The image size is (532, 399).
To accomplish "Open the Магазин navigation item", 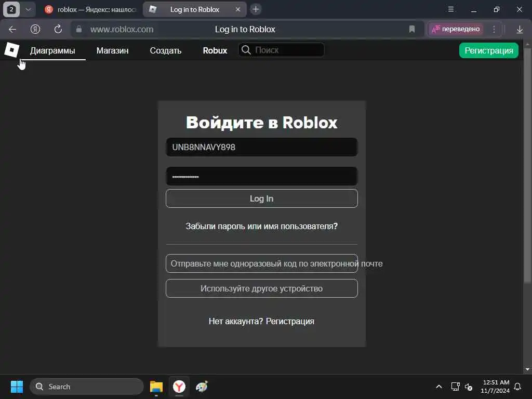I will [x=112, y=50].
